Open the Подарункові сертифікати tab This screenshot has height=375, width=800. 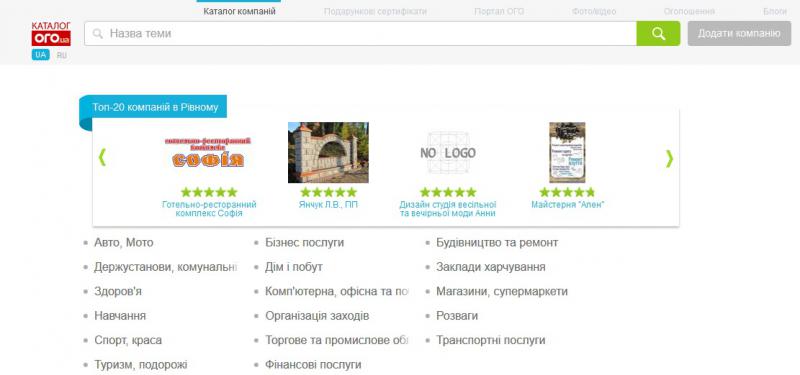[375, 11]
